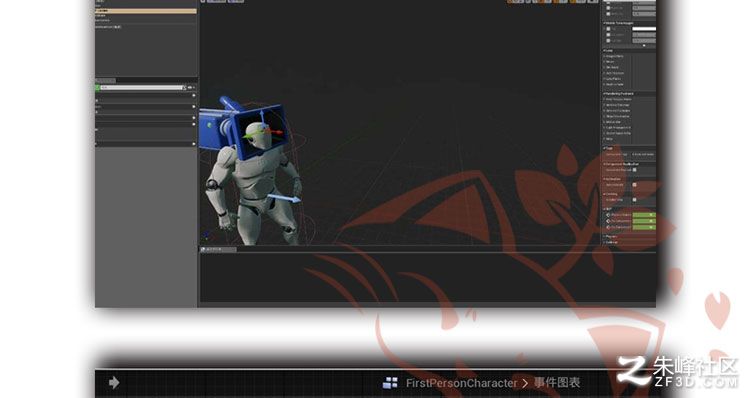Viewport: 750px width, 398px height.
Task: Select the highlighted component row in the tree
Action: [x=146, y=11]
